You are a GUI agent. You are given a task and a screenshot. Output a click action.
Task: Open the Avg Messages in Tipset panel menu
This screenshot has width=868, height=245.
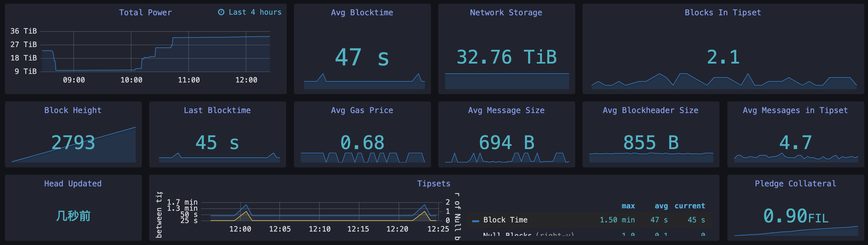pos(795,111)
